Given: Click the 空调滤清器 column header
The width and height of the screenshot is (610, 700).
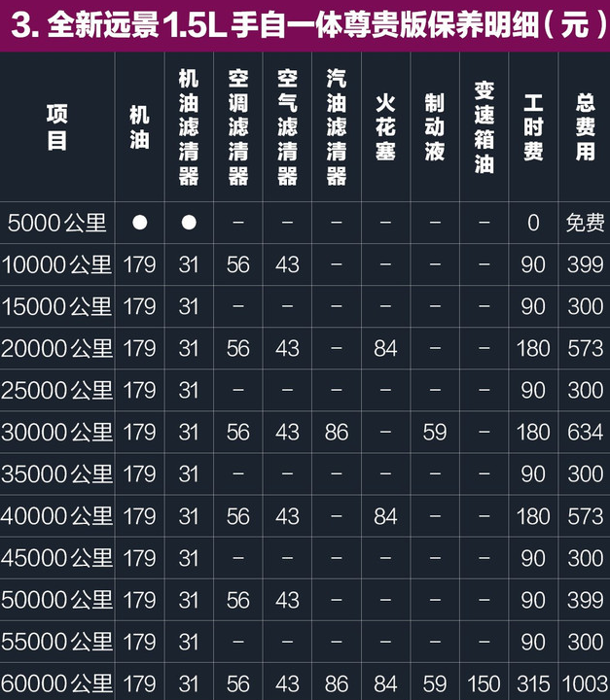Looking at the screenshot, I should 237,127.
